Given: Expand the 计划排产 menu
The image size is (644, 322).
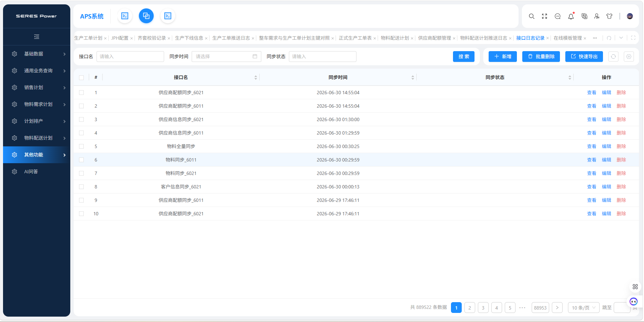Looking at the screenshot, I should coord(37,121).
